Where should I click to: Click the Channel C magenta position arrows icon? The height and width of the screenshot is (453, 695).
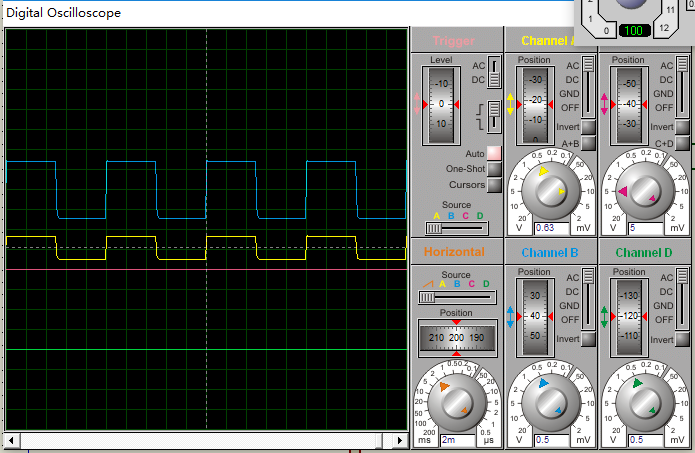604,104
